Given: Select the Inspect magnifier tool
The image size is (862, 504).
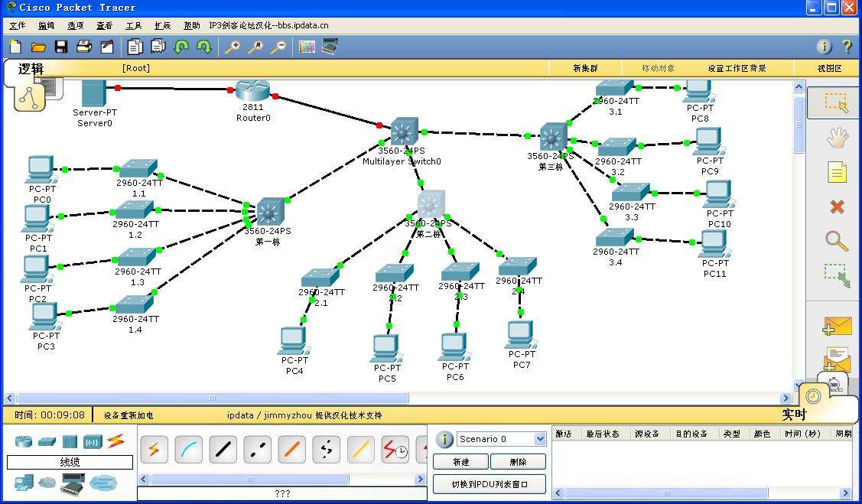Looking at the screenshot, I should tap(836, 241).
